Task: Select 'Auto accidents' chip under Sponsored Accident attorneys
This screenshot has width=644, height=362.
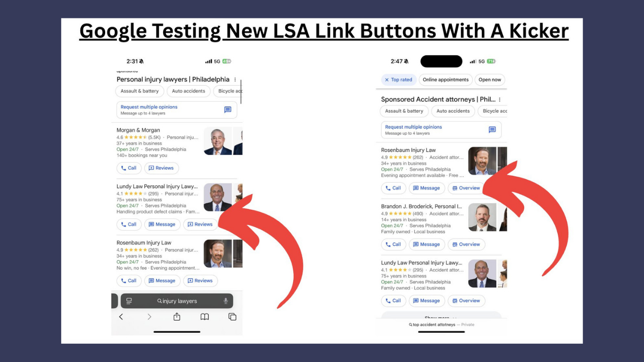Action: (453, 111)
